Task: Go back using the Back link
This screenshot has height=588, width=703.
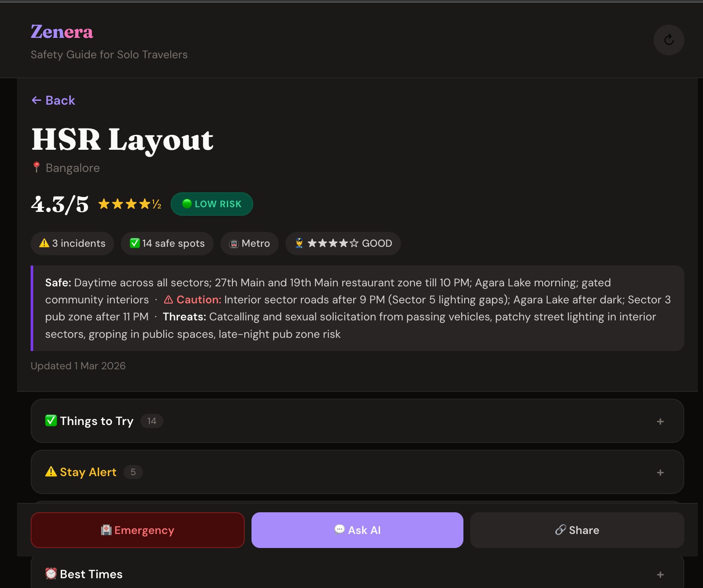Action: click(53, 100)
